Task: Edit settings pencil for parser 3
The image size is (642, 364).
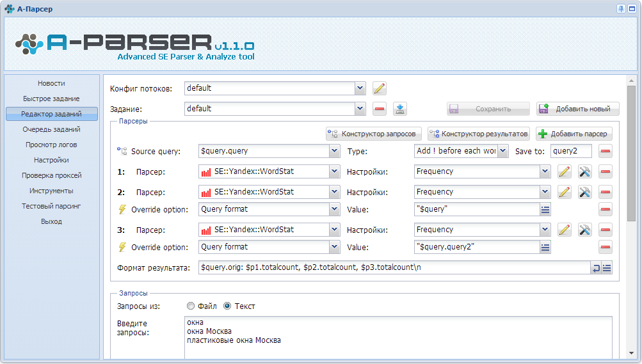Action: [564, 230]
